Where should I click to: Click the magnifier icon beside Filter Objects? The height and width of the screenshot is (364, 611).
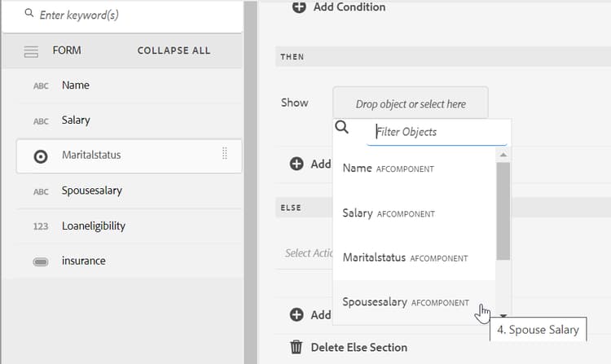[343, 128]
